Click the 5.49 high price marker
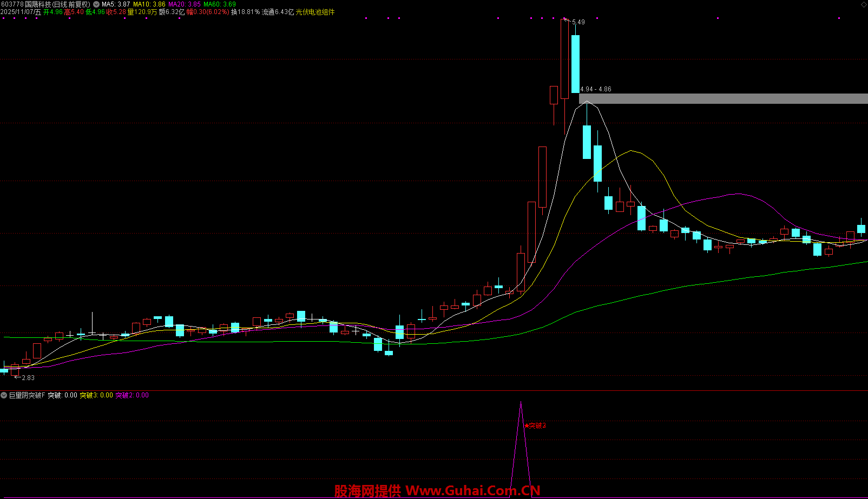This screenshot has height=499, width=868. [x=578, y=22]
